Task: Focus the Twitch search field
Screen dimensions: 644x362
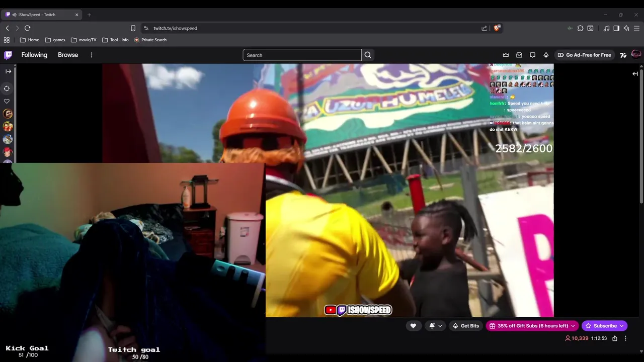Action: (302, 55)
